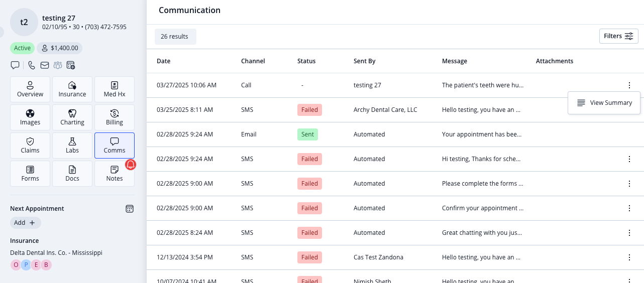Click 'Hi testing, Thanks for sche...' message

[481, 159]
